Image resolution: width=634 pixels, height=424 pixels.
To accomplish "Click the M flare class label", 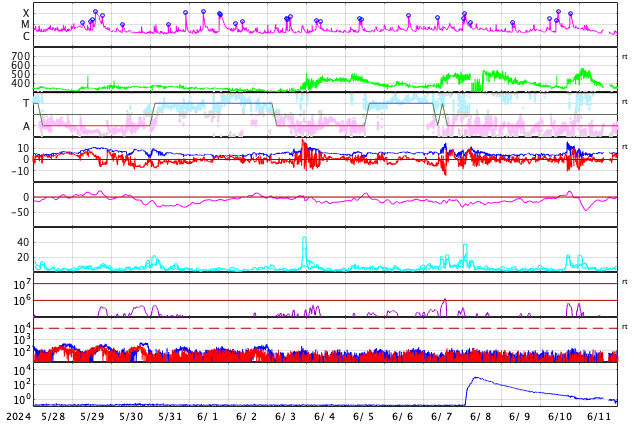I will coord(25,25).
